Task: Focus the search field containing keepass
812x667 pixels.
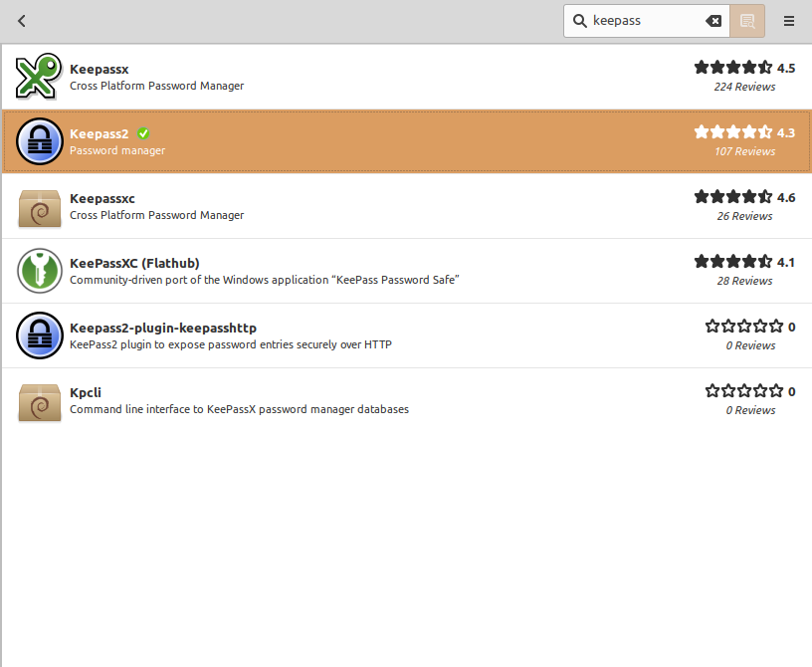Action: click(x=645, y=21)
